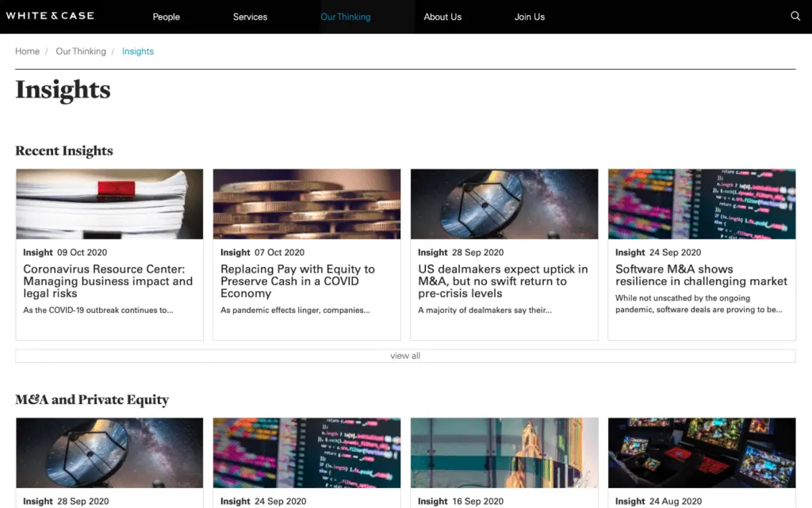Select the 28 Sep 2020 date in Recent Insights

point(477,253)
